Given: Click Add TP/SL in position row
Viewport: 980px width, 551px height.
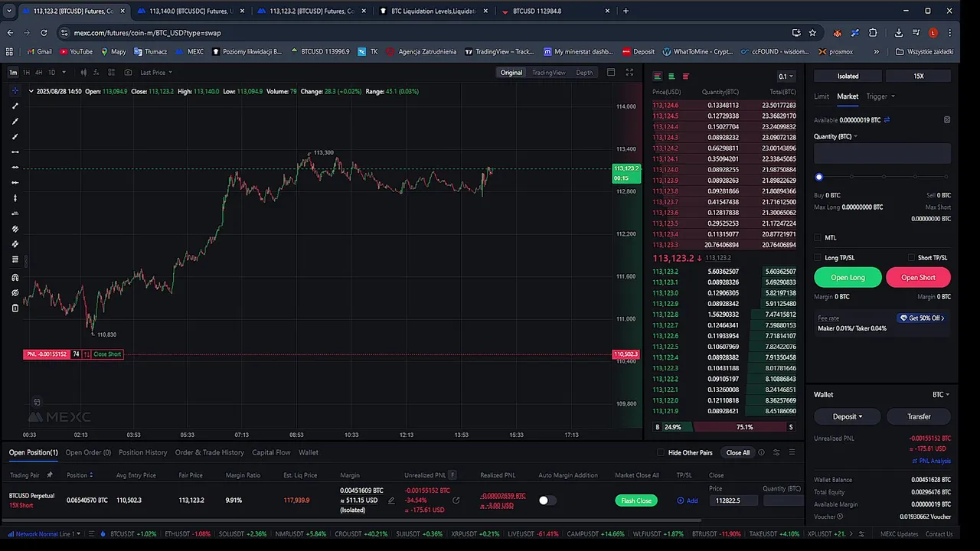Looking at the screenshot, I should 688,500.
